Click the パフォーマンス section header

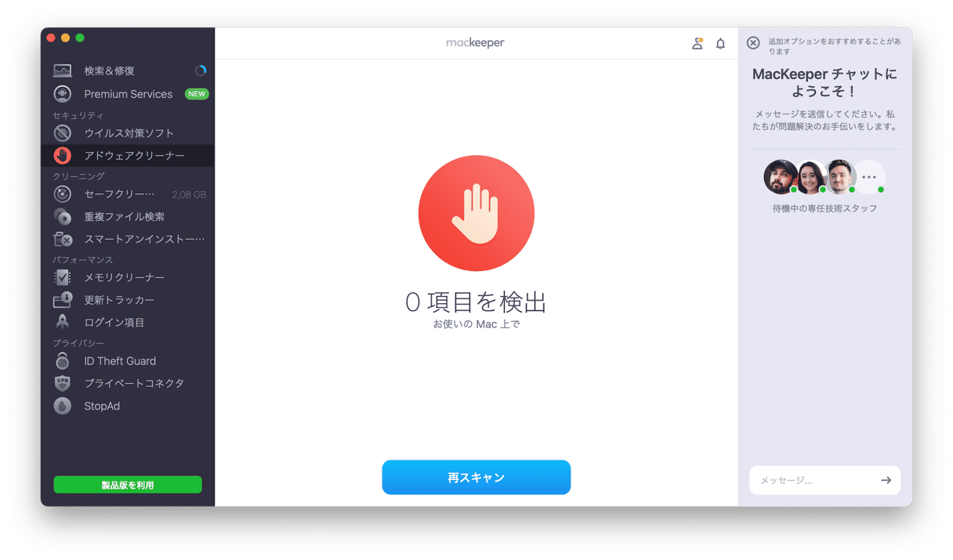click(83, 260)
